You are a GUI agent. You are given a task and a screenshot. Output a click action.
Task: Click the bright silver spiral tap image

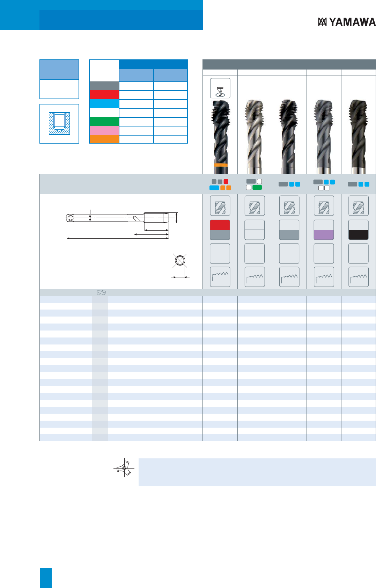coord(255,137)
